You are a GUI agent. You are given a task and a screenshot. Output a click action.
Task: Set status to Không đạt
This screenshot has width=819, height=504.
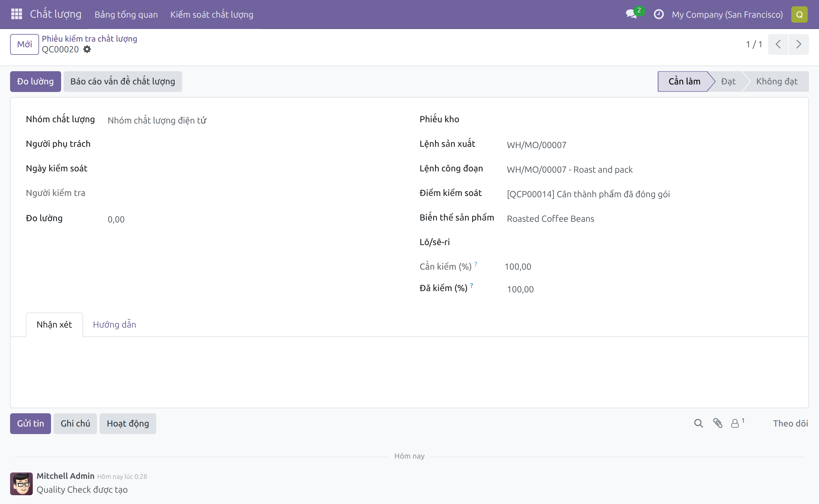click(777, 81)
